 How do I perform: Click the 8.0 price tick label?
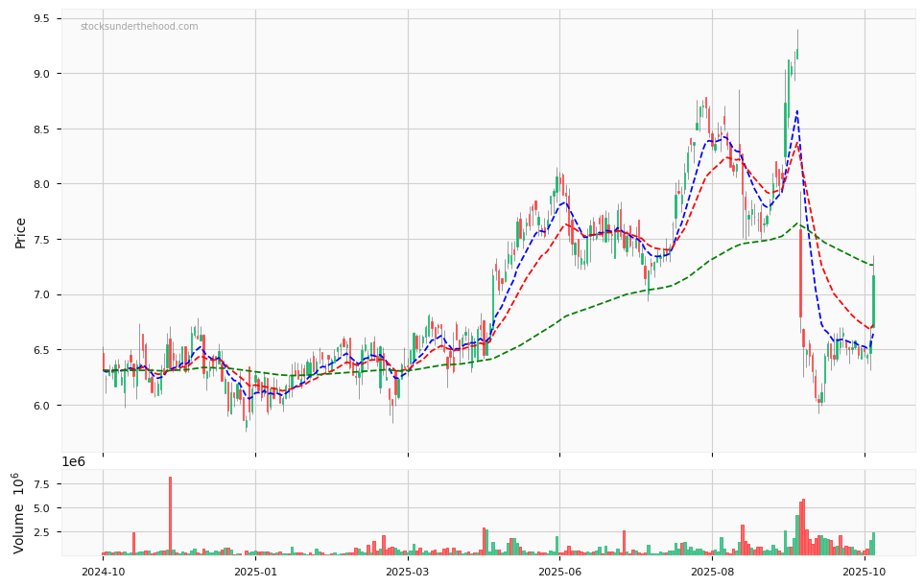tap(41, 184)
